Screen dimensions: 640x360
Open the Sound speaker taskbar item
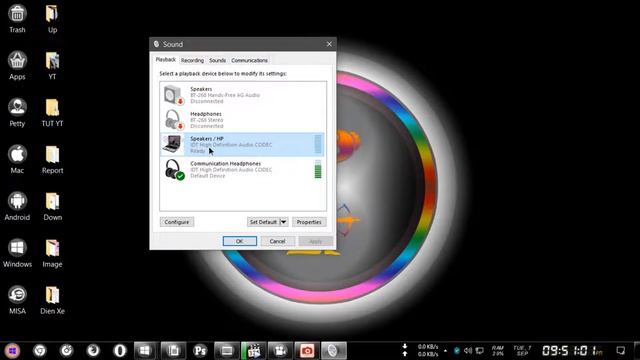tap(333, 351)
